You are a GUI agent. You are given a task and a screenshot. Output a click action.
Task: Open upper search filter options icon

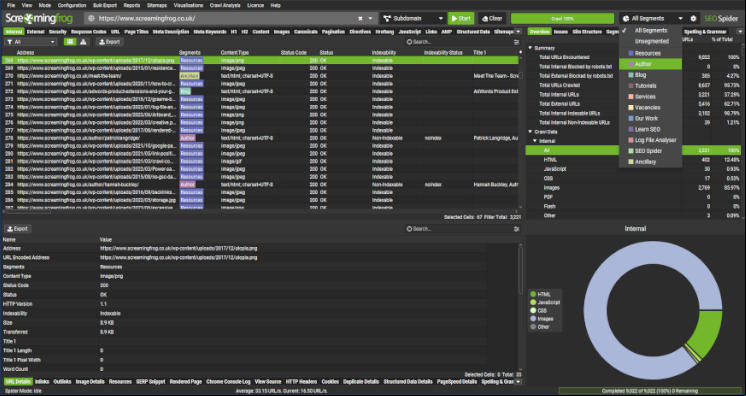click(x=517, y=42)
